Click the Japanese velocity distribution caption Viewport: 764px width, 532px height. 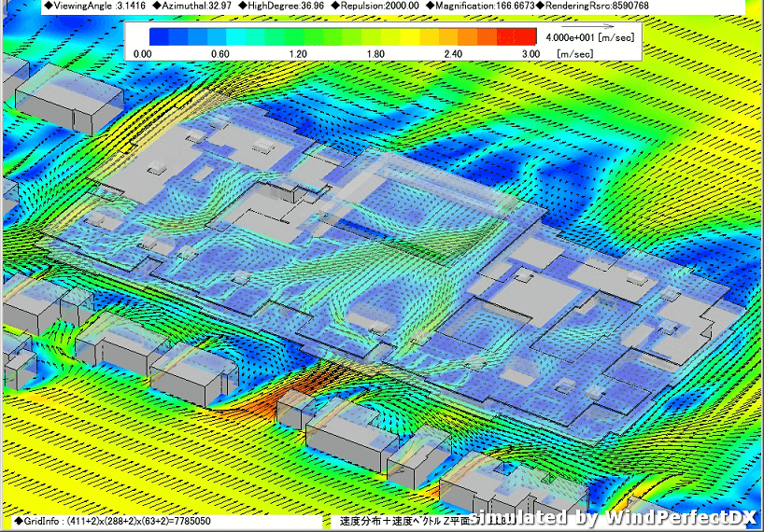tap(402, 521)
